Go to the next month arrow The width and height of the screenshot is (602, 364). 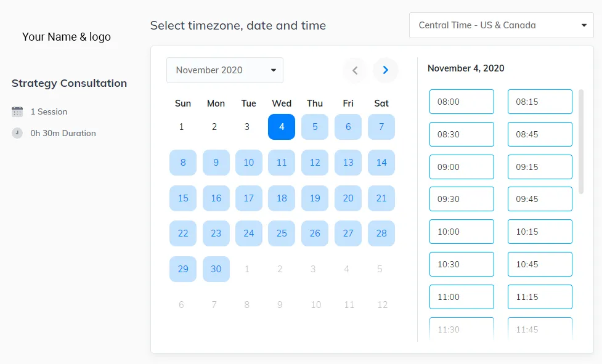coord(386,70)
